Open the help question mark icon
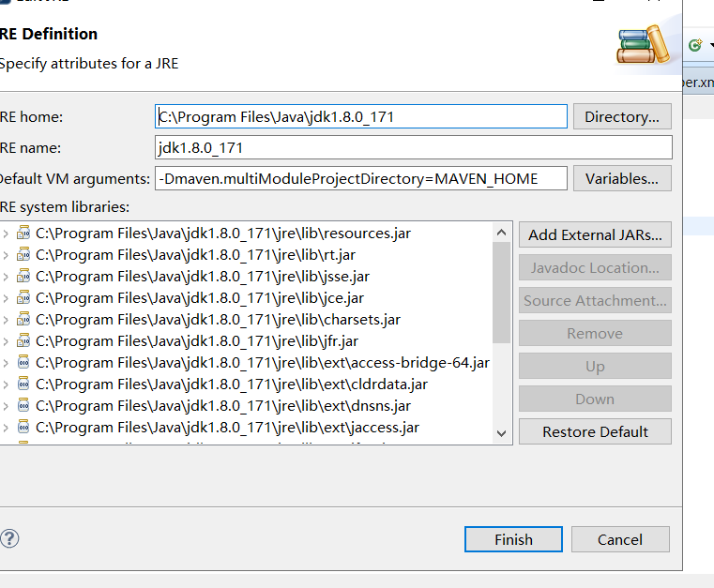Viewport: 714px width, 588px height. pyautogui.click(x=9, y=539)
